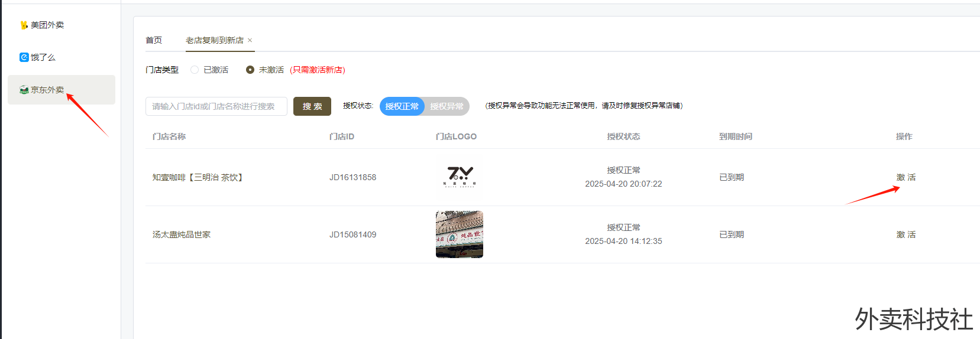Screen dimensions: 980x339
Task: Switch to the 首页 tab
Action: (x=154, y=40)
